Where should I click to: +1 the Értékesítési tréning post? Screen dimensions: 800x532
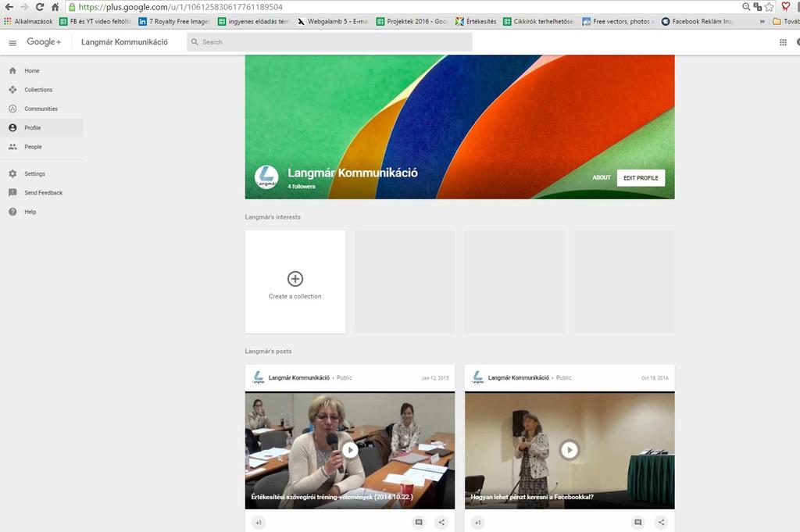point(259,523)
